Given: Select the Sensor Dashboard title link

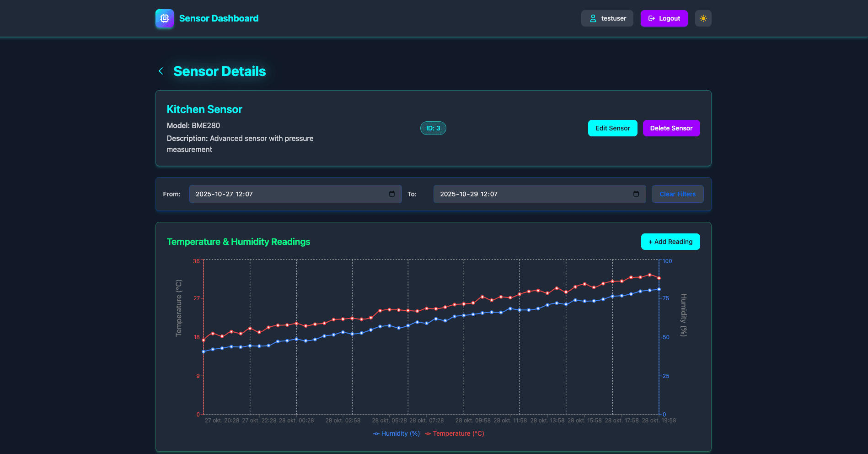Looking at the screenshot, I should click(218, 18).
